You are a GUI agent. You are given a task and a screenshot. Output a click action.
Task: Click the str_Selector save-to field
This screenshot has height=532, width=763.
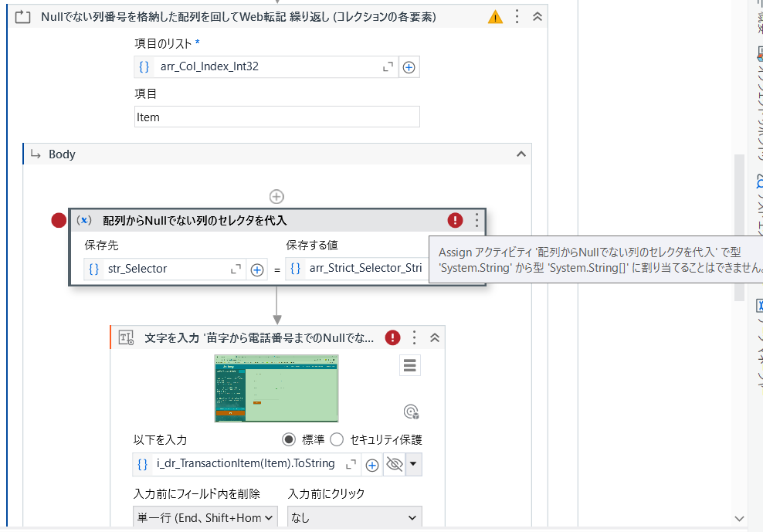[165, 269]
